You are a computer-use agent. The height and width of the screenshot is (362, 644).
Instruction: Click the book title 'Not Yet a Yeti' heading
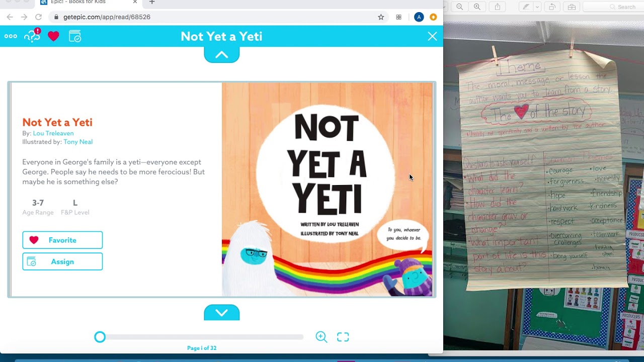[57, 122]
